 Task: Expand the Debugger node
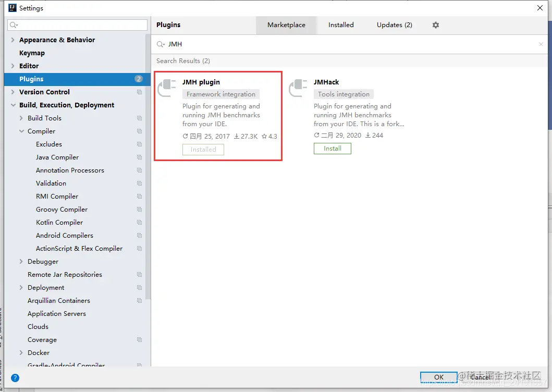[21, 261]
